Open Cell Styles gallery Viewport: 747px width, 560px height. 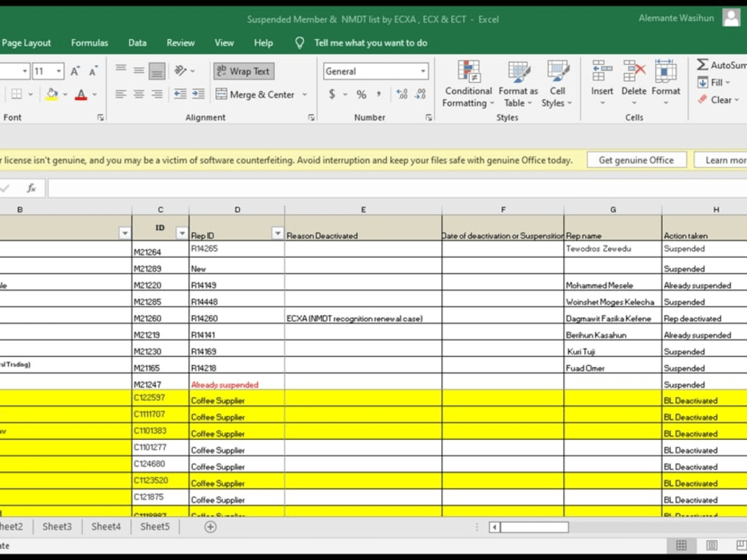click(557, 84)
